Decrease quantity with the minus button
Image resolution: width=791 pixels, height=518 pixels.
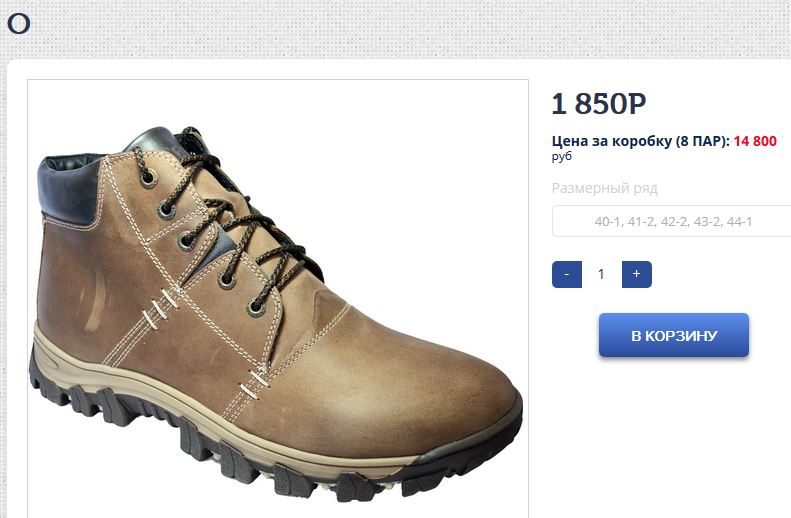pyautogui.click(x=567, y=274)
